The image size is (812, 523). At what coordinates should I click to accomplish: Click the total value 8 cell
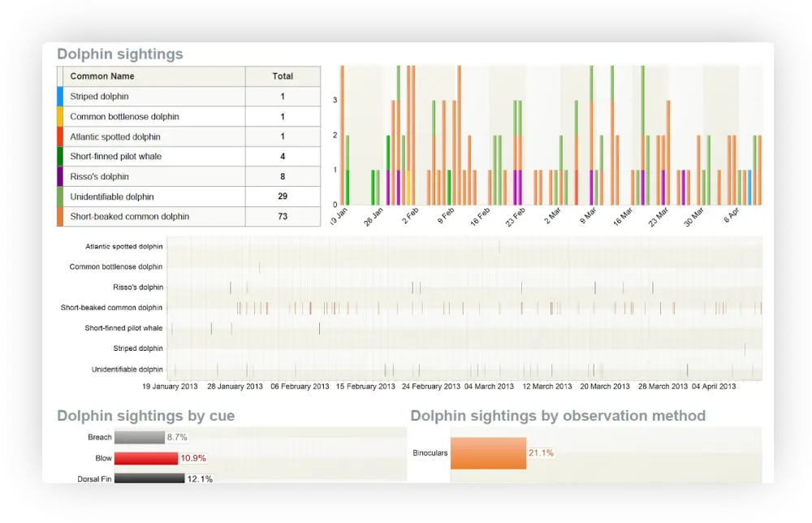pyautogui.click(x=283, y=176)
